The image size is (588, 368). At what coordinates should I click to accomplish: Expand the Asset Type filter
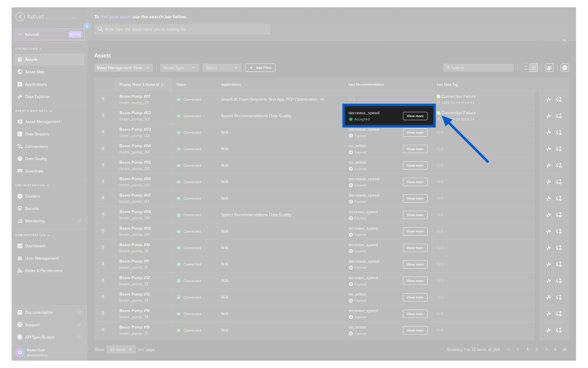(179, 68)
